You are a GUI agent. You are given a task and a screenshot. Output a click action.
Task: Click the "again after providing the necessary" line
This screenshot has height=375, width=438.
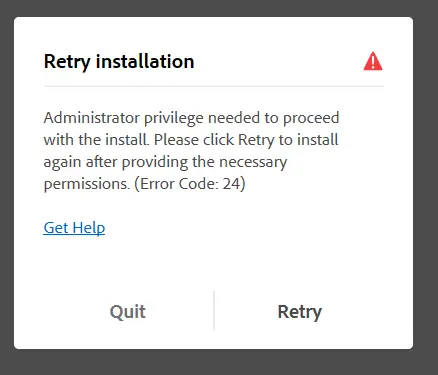(165, 162)
